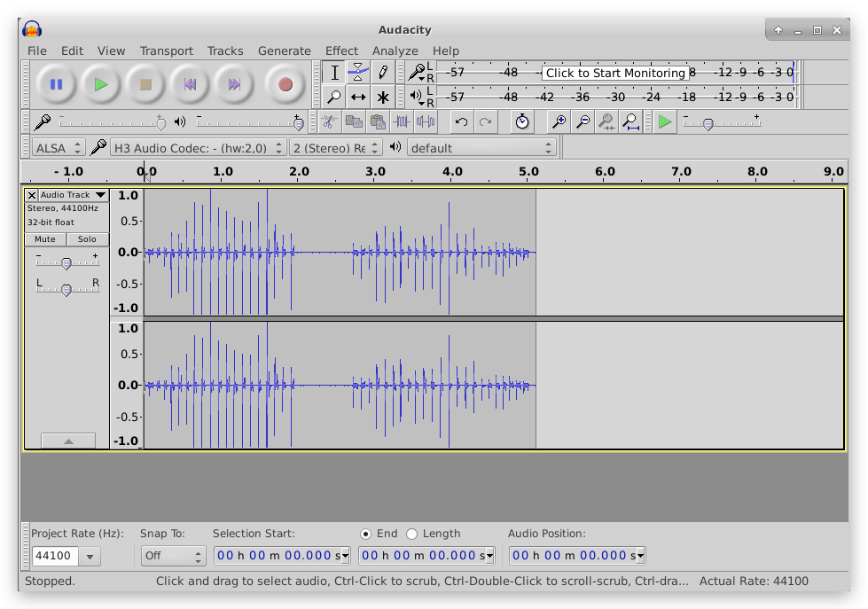Click to Start Monitoring on record meter

[x=615, y=73]
